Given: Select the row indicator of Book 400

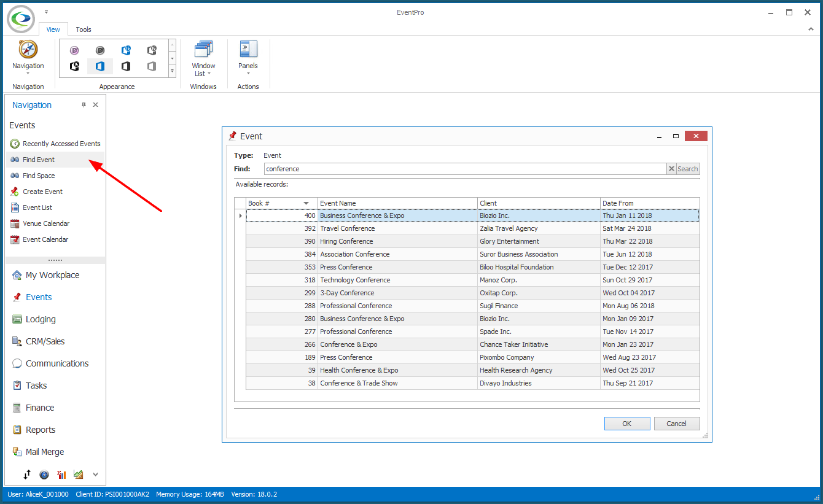Looking at the screenshot, I should coord(240,215).
